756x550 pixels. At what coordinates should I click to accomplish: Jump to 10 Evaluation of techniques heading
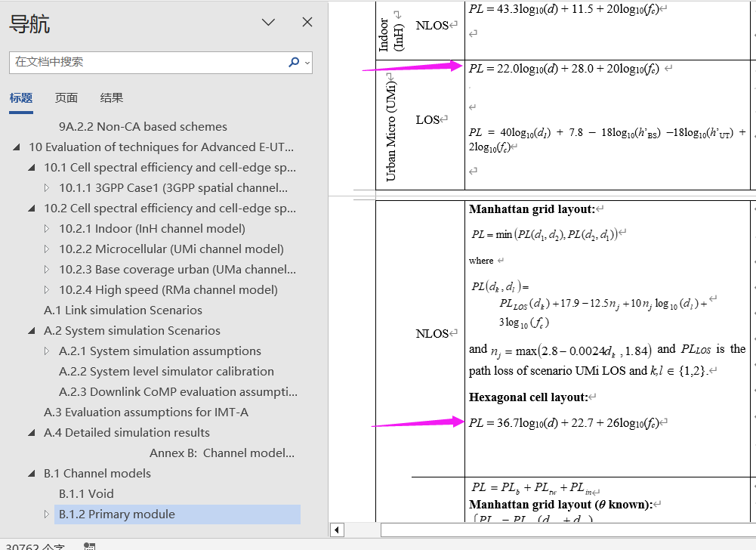(161, 147)
